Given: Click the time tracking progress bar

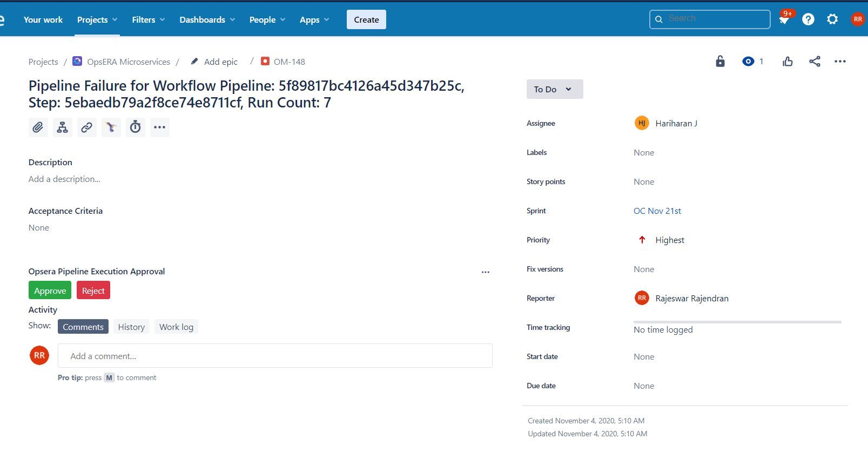Looking at the screenshot, I should pos(737,322).
